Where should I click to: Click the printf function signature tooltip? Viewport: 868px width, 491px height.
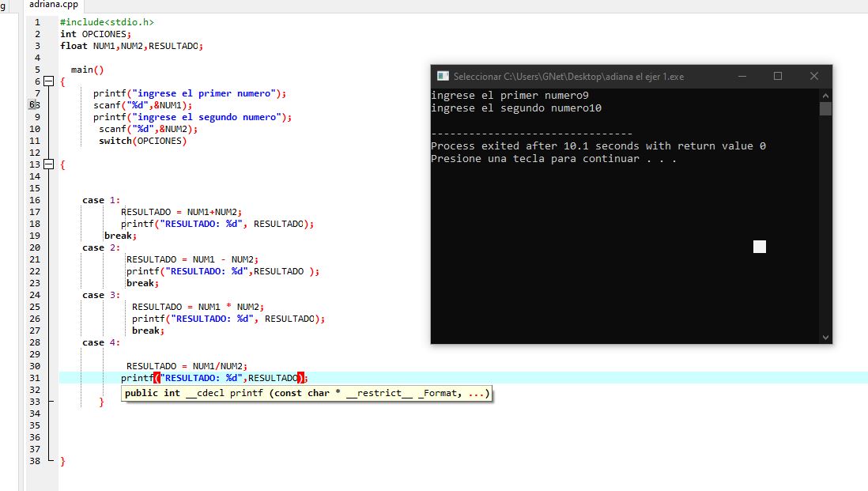(x=307, y=393)
